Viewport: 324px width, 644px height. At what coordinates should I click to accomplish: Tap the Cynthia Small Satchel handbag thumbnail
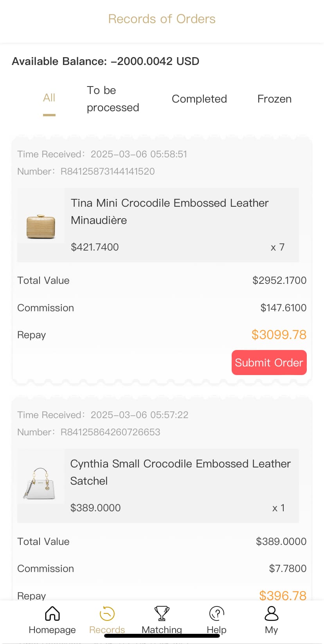click(41, 484)
